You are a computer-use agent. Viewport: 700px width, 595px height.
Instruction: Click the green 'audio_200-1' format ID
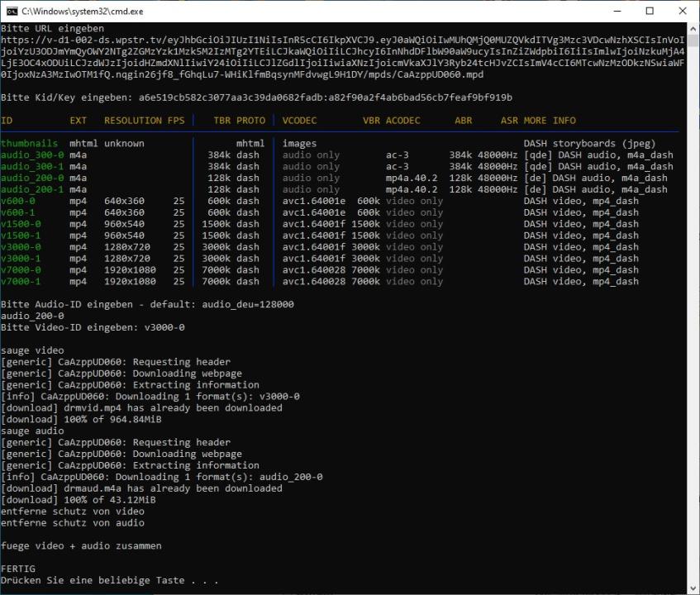pos(32,189)
